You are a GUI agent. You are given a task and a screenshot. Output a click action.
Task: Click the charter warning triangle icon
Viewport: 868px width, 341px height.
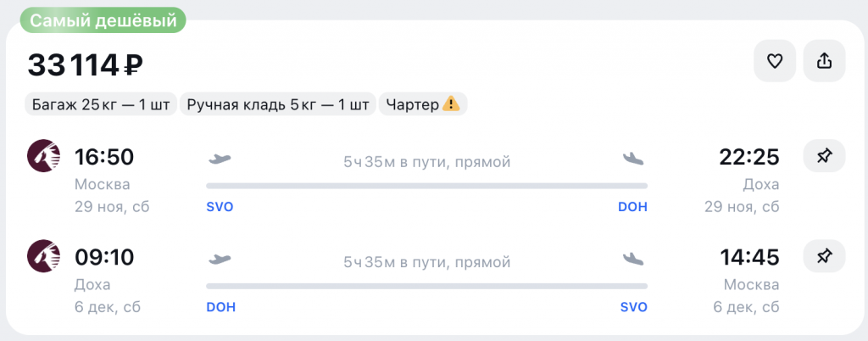452,104
